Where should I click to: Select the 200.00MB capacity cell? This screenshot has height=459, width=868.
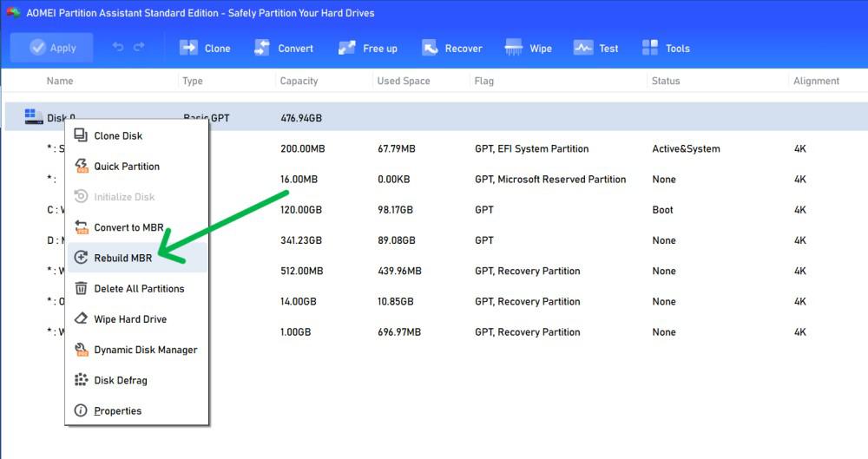coord(302,148)
